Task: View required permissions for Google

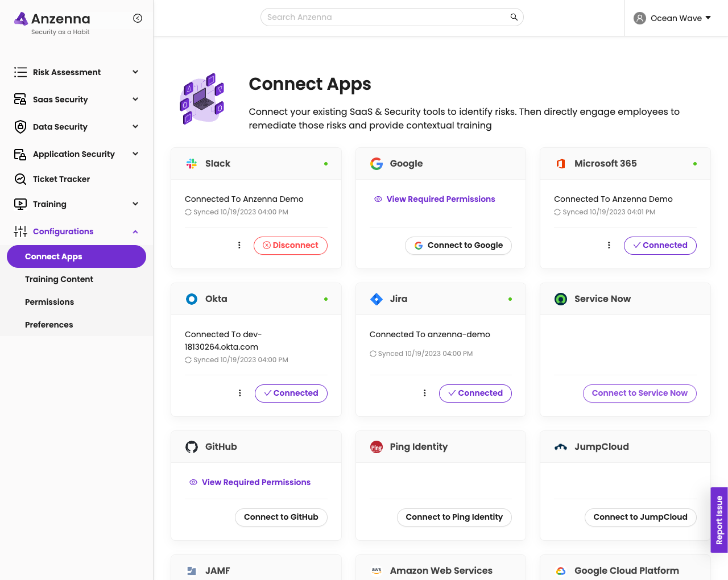Action: tap(440, 199)
